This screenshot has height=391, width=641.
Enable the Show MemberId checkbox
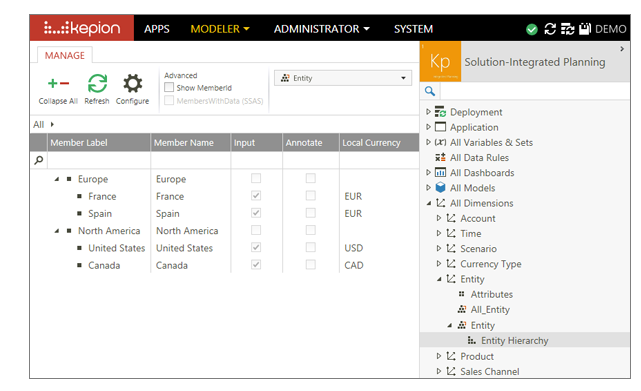tap(169, 87)
